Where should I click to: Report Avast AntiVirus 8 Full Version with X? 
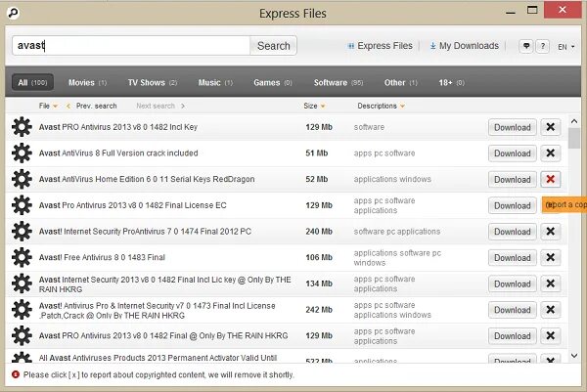550,152
